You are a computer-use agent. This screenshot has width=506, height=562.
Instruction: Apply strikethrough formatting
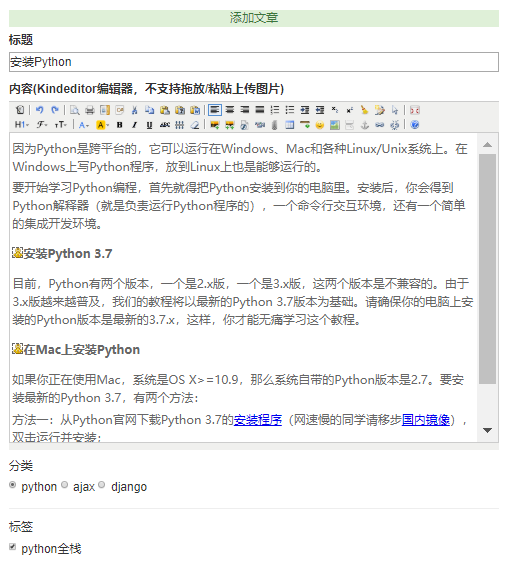(x=164, y=125)
